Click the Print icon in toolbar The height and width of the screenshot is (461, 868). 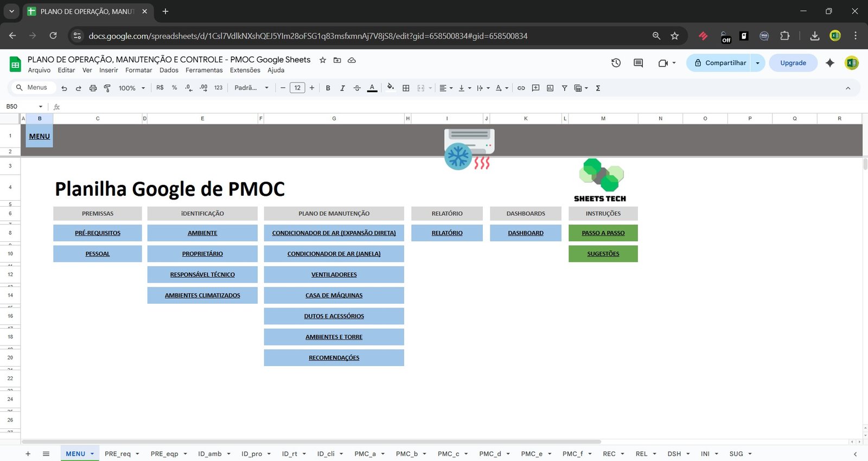93,88
